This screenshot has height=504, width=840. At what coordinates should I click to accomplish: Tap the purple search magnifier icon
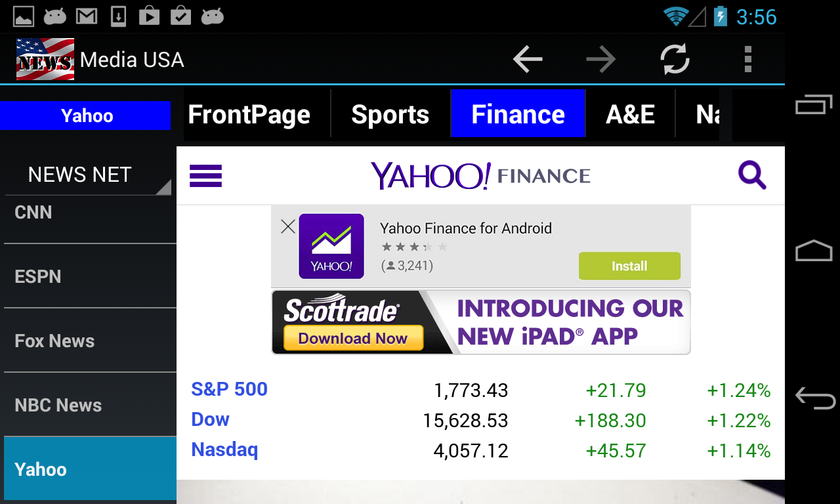click(752, 175)
